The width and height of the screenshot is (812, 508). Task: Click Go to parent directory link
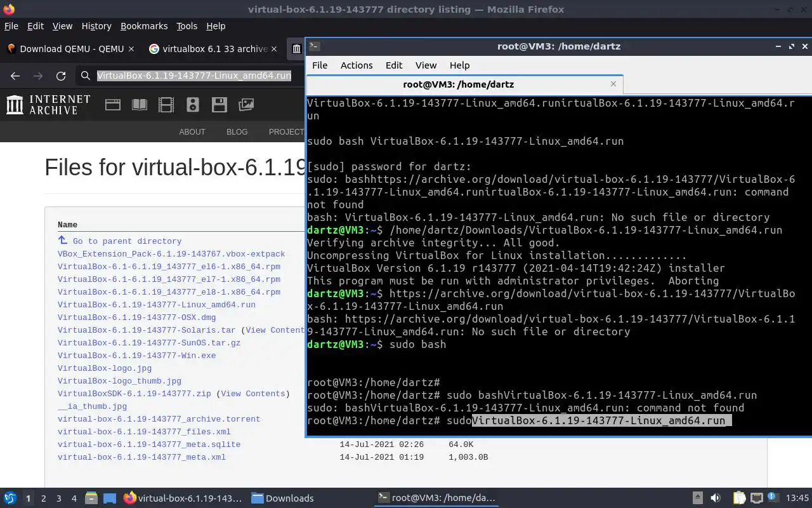click(x=127, y=241)
